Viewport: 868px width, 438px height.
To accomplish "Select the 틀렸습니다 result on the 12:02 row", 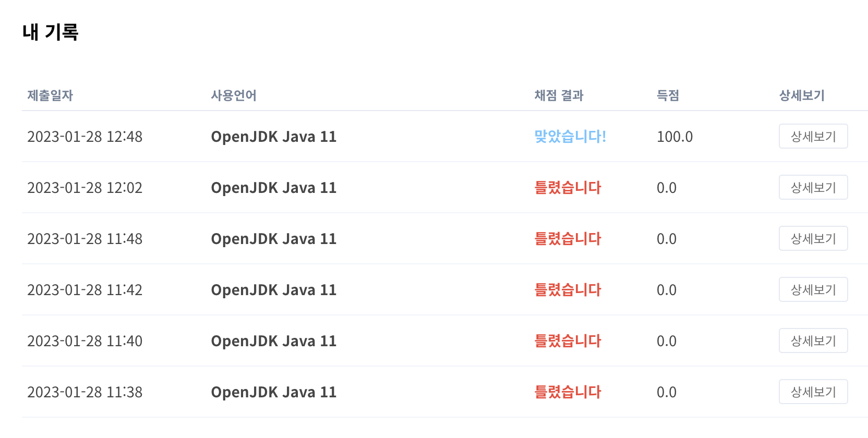I will tap(568, 187).
